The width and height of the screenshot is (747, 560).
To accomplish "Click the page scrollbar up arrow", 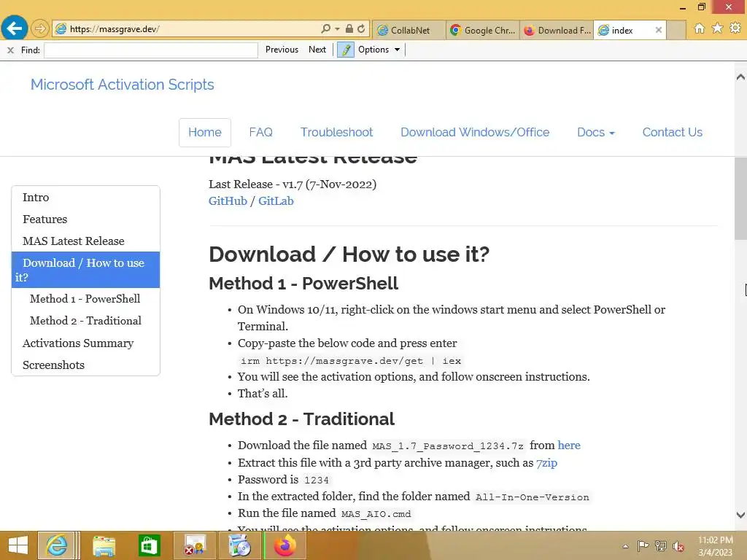I will point(740,77).
